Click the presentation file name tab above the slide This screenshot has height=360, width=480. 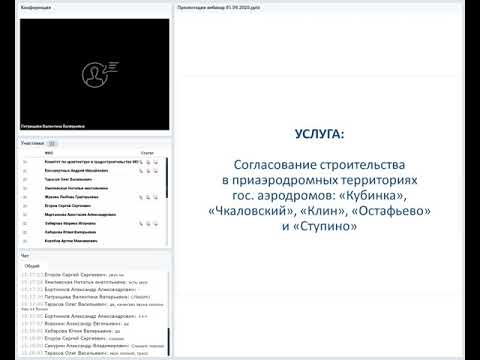tap(219, 7)
